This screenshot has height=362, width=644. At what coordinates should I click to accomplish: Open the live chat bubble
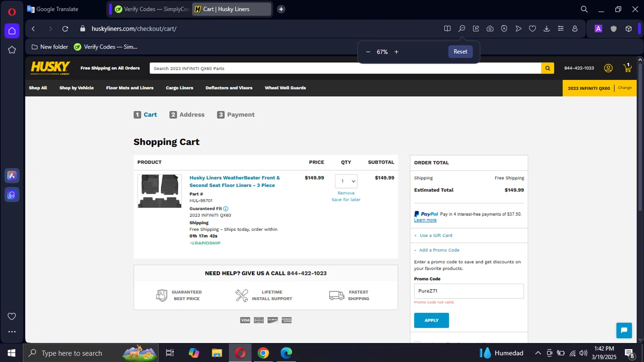point(624,331)
